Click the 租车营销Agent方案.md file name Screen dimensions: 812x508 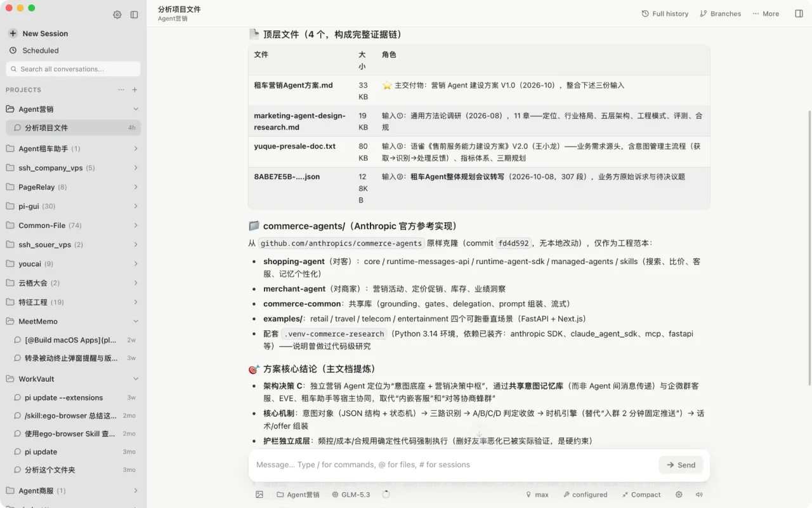293,85
